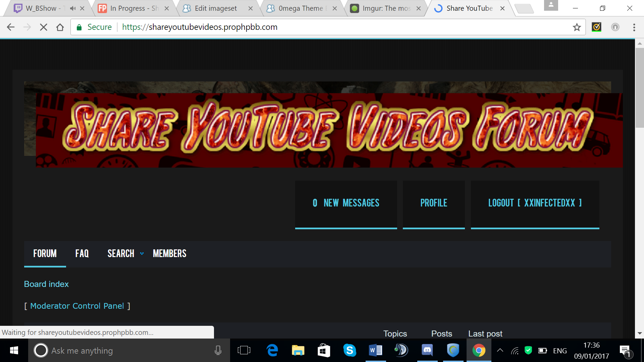Screen dimensions: 644x362
Task: Follow the Board index link
Action: click(x=46, y=284)
